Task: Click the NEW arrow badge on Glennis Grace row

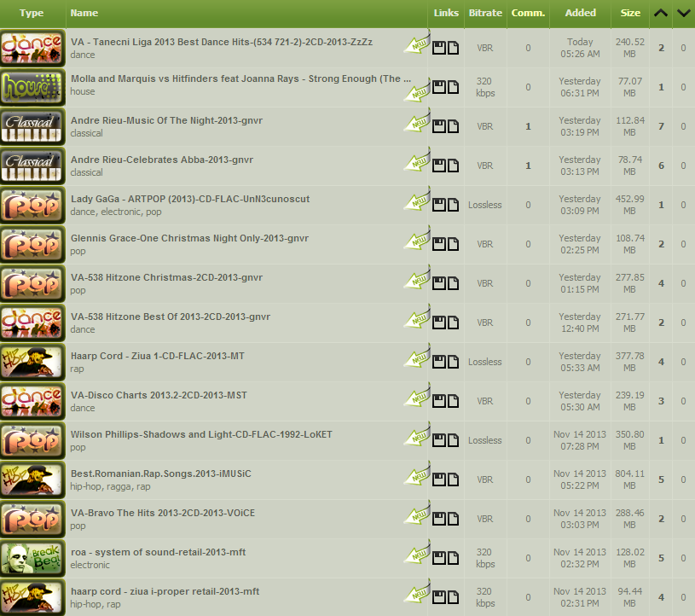Action: (x=417, y=239)
